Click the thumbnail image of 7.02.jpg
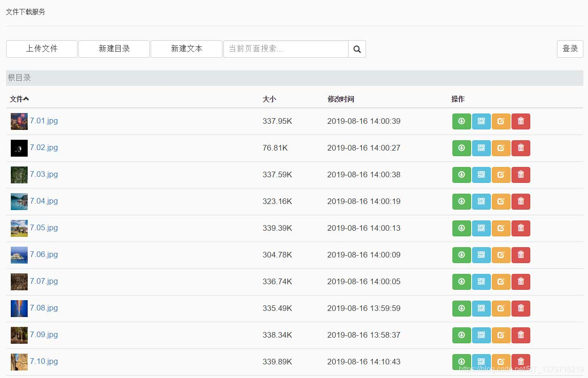The width and height of the screenshot is (588, 378). (x=19, y=148)
